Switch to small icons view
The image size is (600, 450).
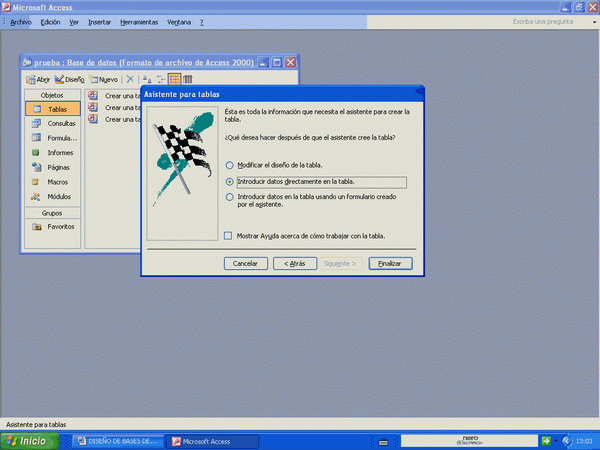tap(161, 79)
